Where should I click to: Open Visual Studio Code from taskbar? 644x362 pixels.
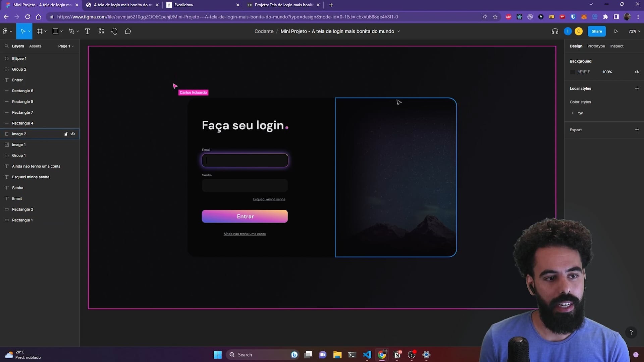pos(367,355)
